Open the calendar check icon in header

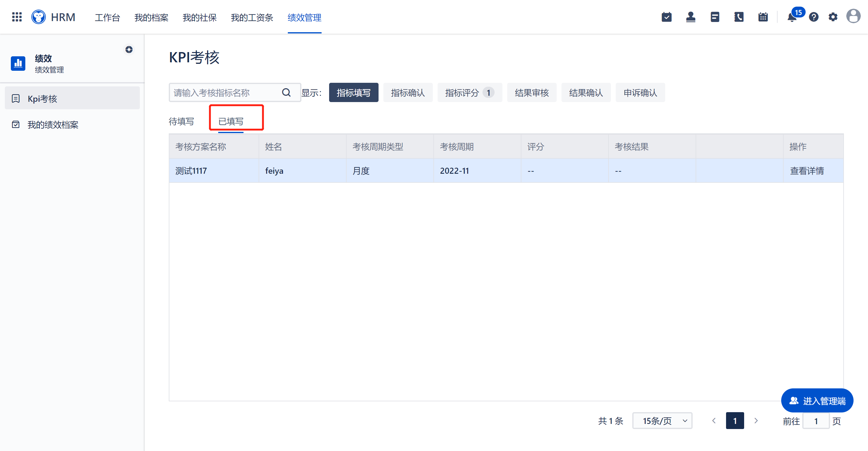666,17
